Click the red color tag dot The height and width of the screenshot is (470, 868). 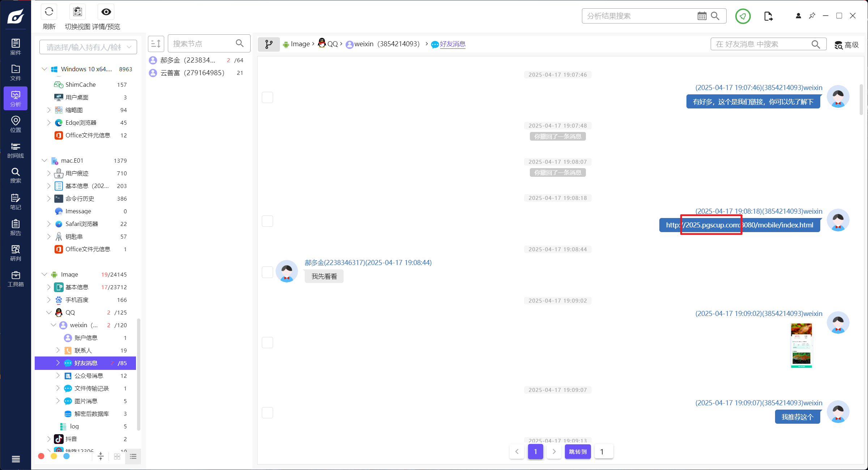[x=41, y=456]
